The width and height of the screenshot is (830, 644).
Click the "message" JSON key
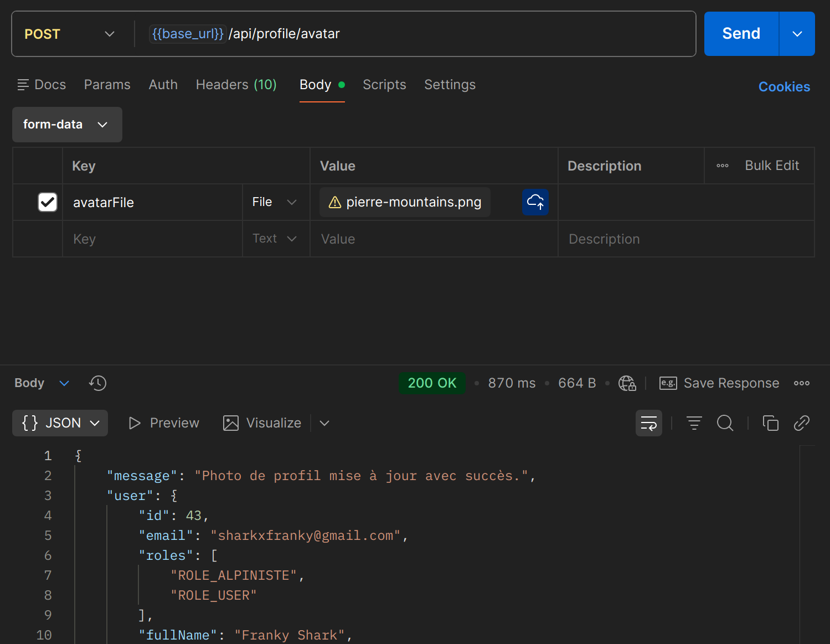click(x=142, y=476)
